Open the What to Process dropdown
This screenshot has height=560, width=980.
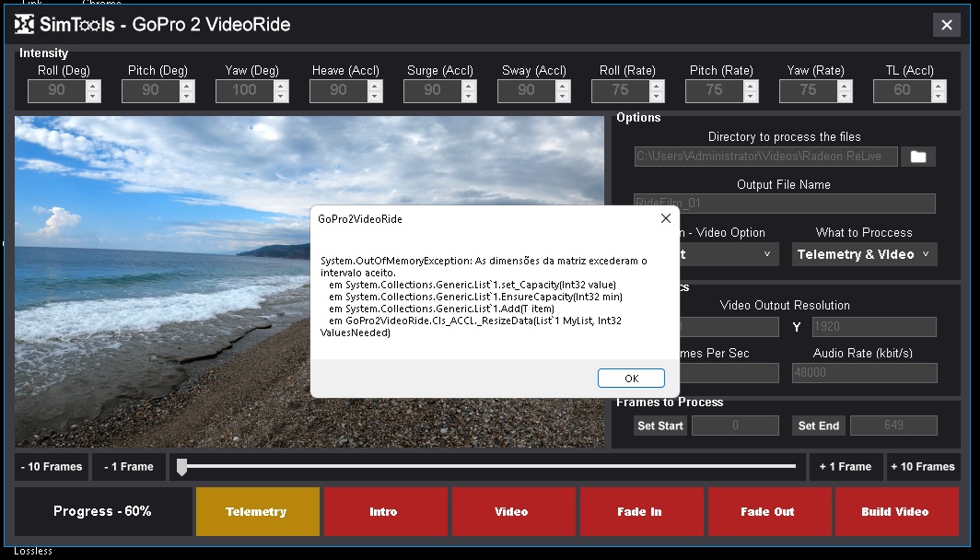(x=864, y=254)
